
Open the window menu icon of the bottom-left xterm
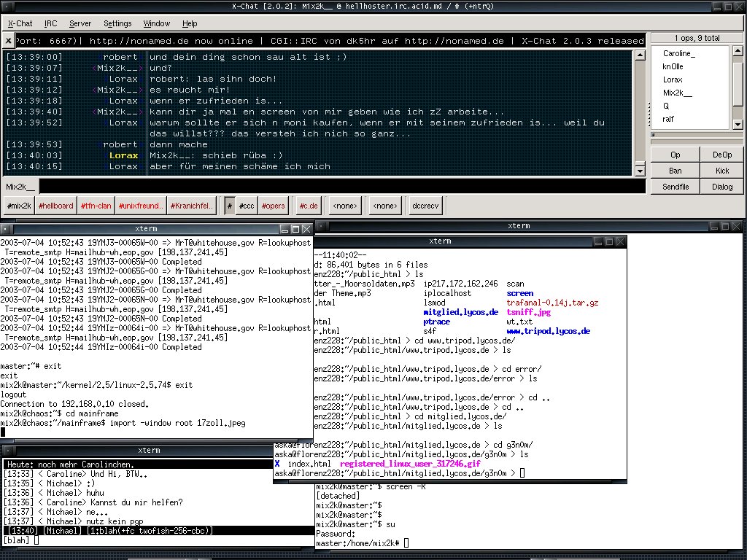click(x=7, y=450)
